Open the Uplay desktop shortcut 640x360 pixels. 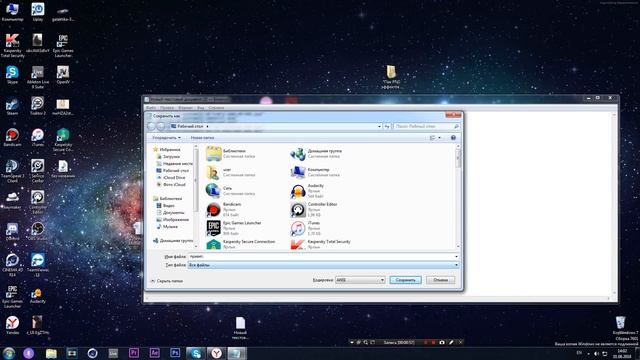coord(38,12)
